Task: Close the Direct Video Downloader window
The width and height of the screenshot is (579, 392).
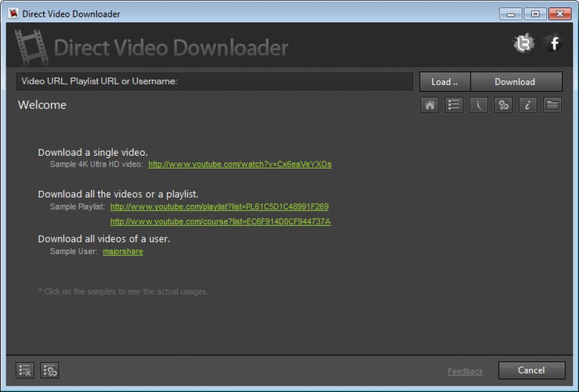Action: click(x=560, y=14)
